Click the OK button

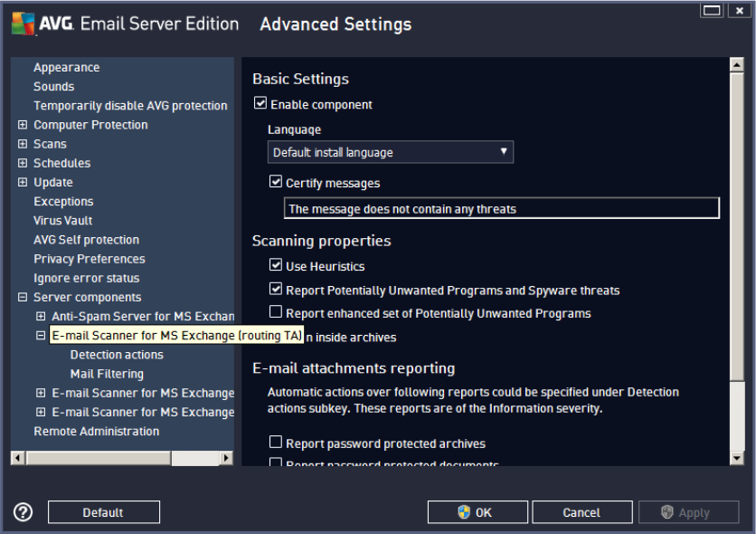point(477,511)
